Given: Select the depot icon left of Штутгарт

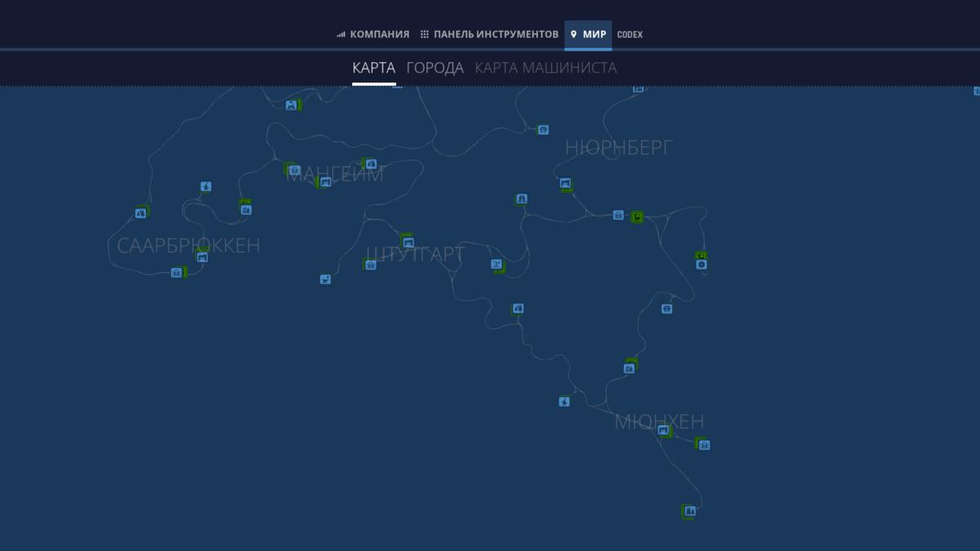Looking at the screenshot, I should click(x=370, y=264).
